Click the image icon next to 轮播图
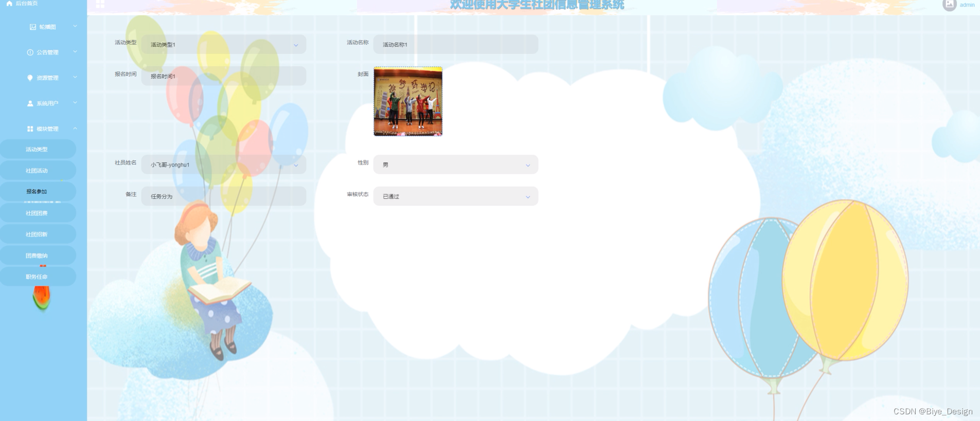The width and height of the screenshot is (980, 421). coord(33,27)
